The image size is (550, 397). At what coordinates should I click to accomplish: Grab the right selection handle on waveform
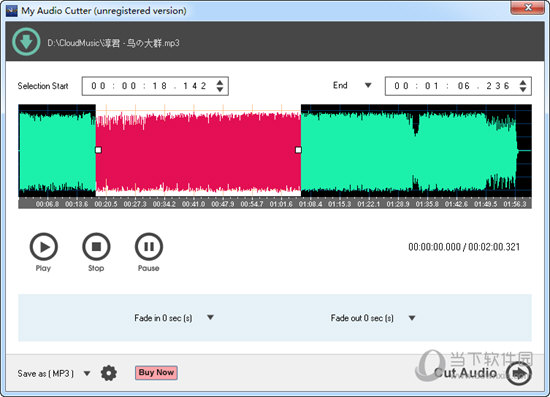point(298,150)
